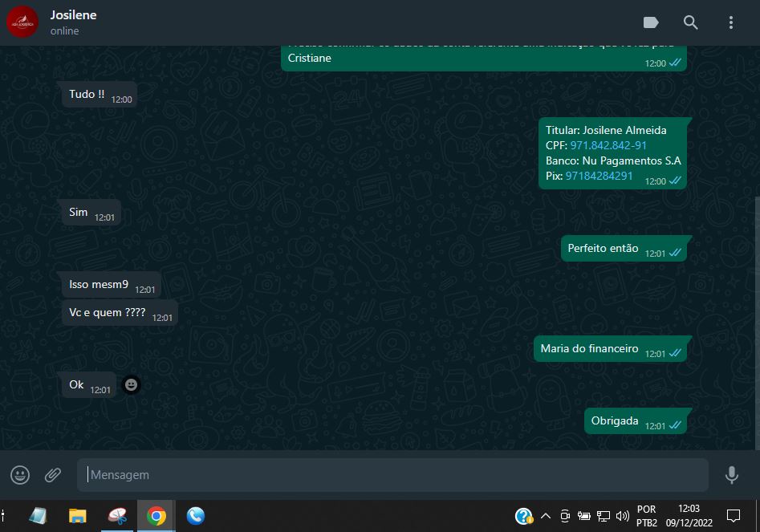React to the Ok message with emoji
Viewport: 760px width, 532px height.
coord(131,385)
